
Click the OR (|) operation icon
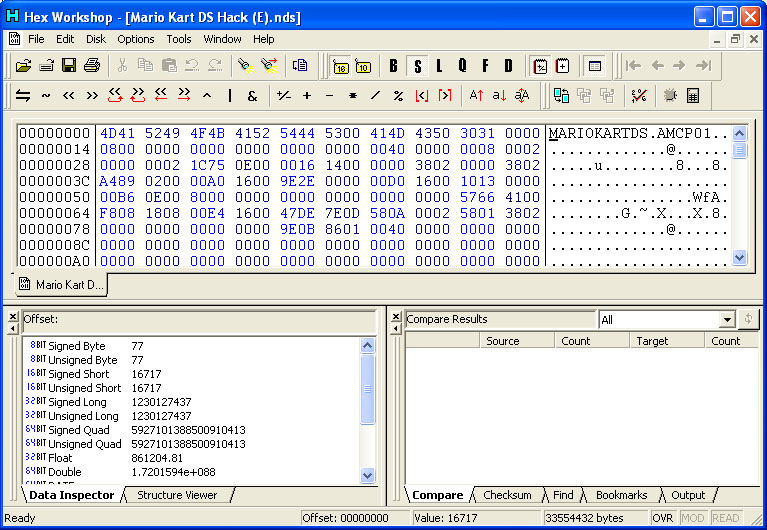pyautogui.click(x=229, y=95)
